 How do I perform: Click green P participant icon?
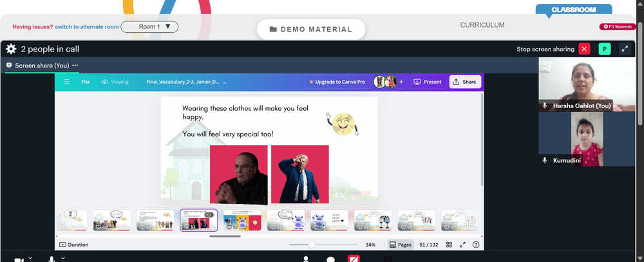click(605, 49)
